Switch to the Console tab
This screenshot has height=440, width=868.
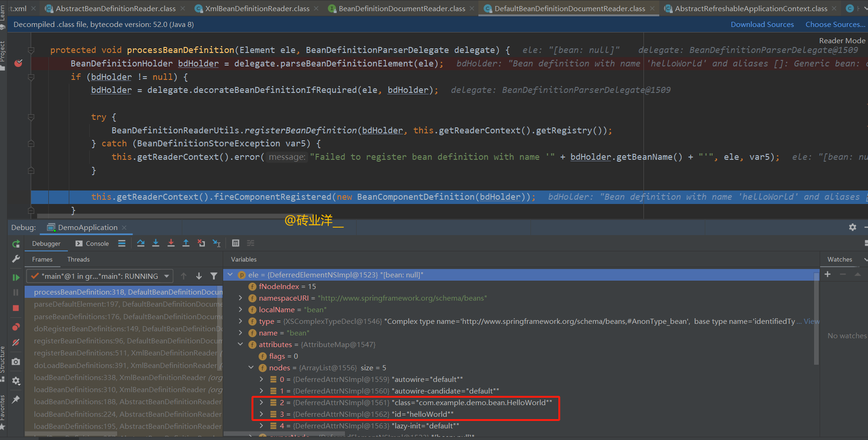click(92, 243)
